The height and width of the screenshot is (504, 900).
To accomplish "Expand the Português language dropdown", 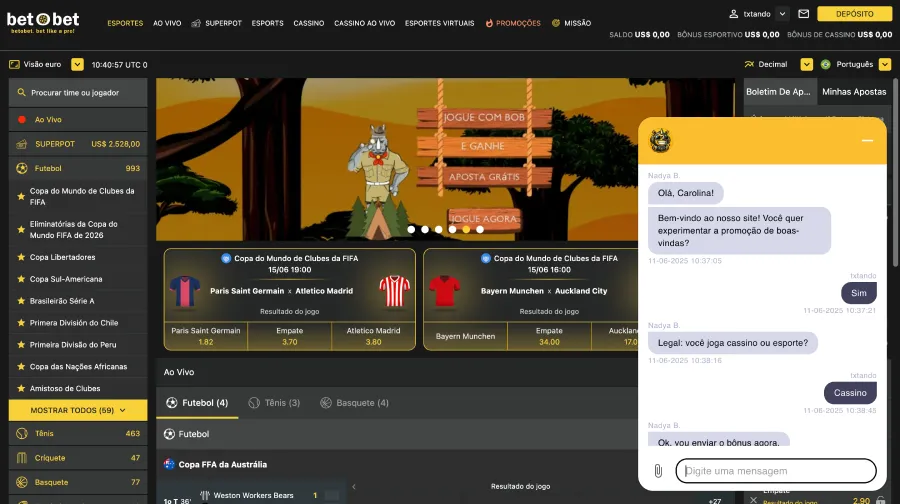I will [885, 64].
